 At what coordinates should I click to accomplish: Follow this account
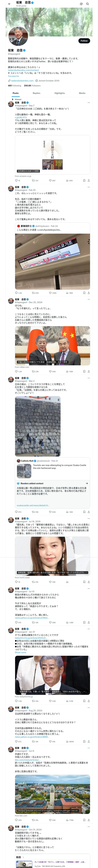[84, 41]
